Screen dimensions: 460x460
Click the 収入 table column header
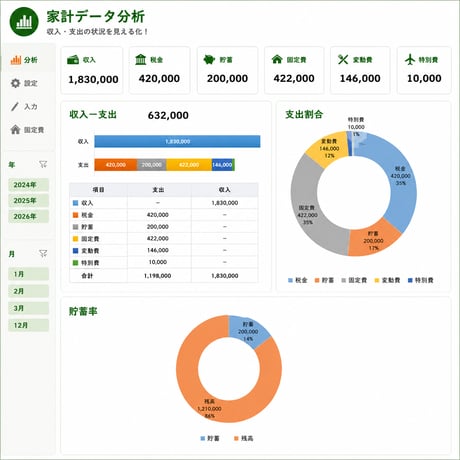(225, 190)
